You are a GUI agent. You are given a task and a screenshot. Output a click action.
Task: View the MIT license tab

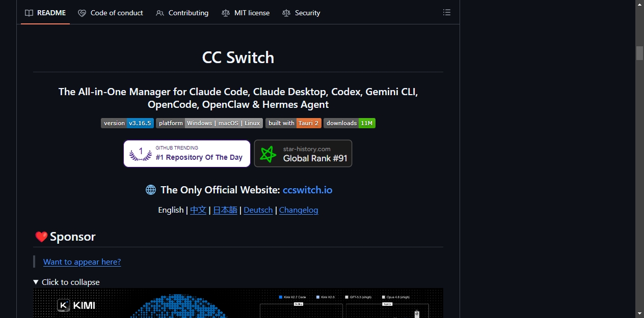246,13
